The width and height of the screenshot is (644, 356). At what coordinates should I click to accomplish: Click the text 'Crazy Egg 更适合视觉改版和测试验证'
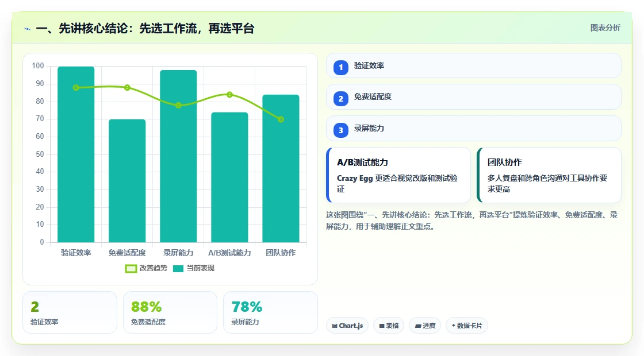click(397, 184)
